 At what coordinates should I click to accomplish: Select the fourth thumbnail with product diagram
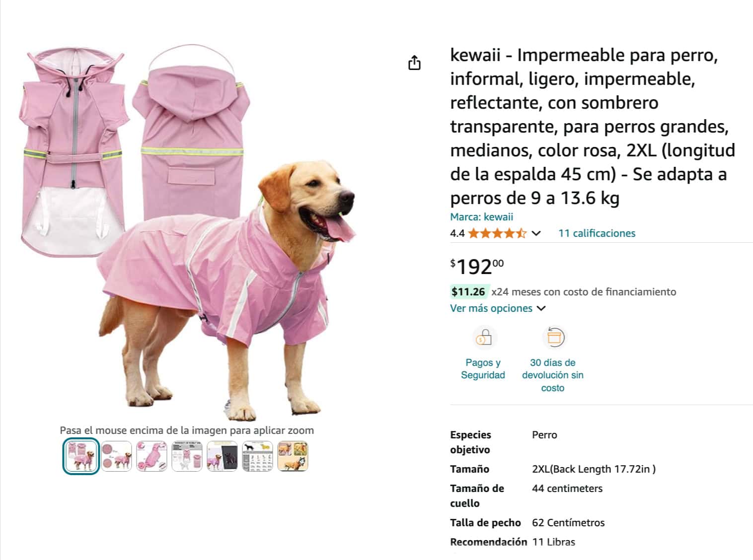tap(187, 456)
